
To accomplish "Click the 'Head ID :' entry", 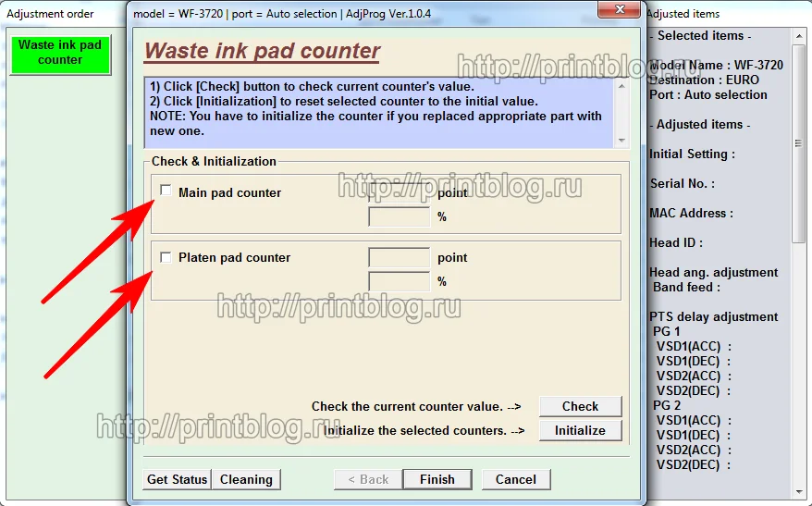I will 676,243.
